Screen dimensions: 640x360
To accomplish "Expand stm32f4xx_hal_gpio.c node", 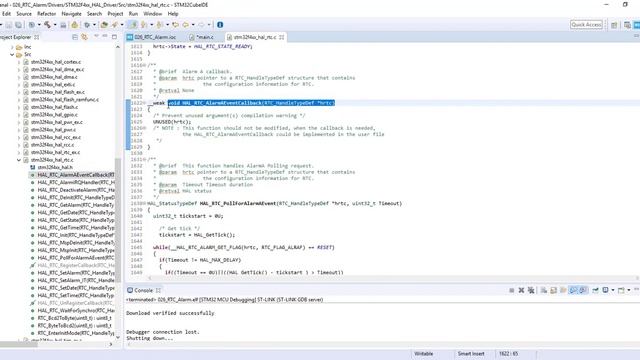I will click(19, 115).
